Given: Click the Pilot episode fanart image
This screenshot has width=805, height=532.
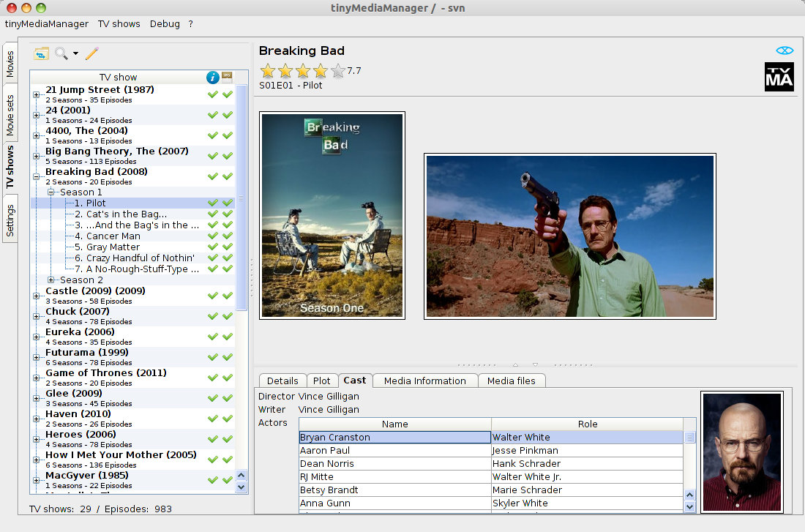Looking at the screenshot, I should coord(570,236).
